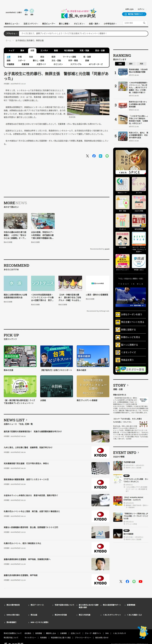Click the お申し込み link
Screen dimensions: 152x644
pyautogui.click(x=129, y=9)
